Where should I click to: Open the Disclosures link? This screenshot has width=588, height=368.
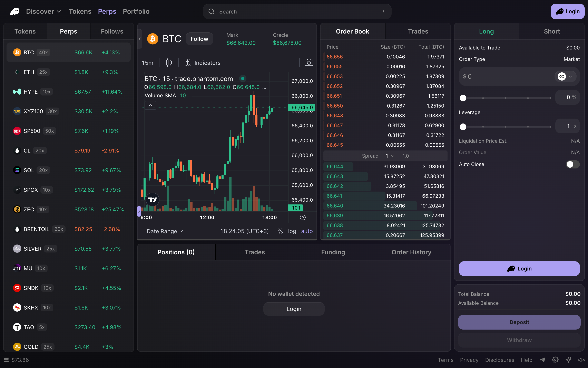(x=500, y=360)
